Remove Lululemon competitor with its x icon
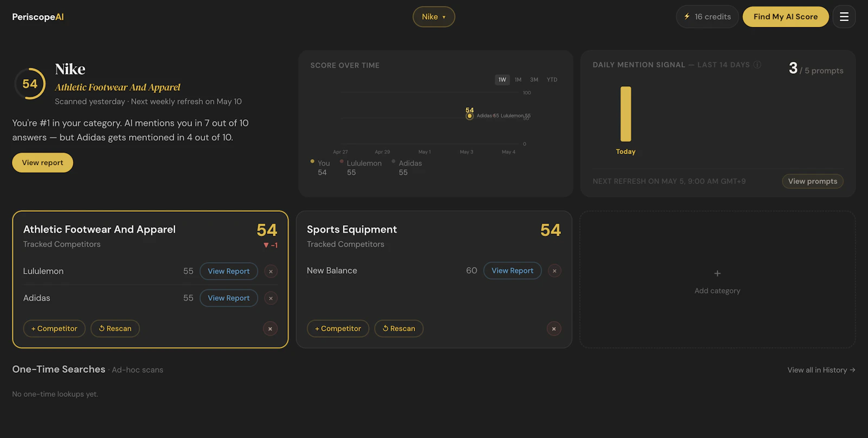Image resolution: width=868 pixels, height=438 pixels. pyautogui.click(x=271, y=271)
